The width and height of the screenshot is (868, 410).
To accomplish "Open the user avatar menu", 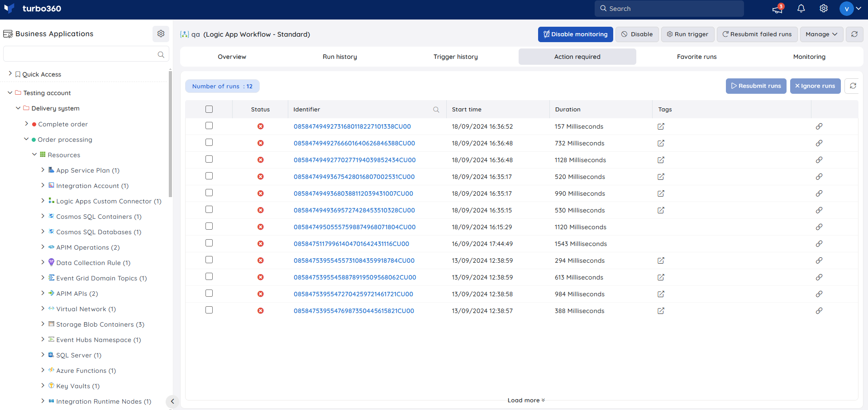I will pos(850,9).
